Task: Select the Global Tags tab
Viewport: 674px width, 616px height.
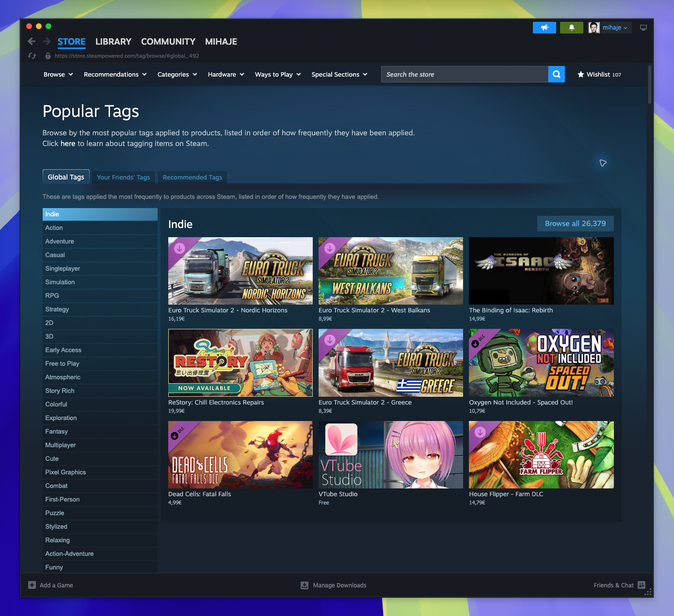Action: point(66,177)
